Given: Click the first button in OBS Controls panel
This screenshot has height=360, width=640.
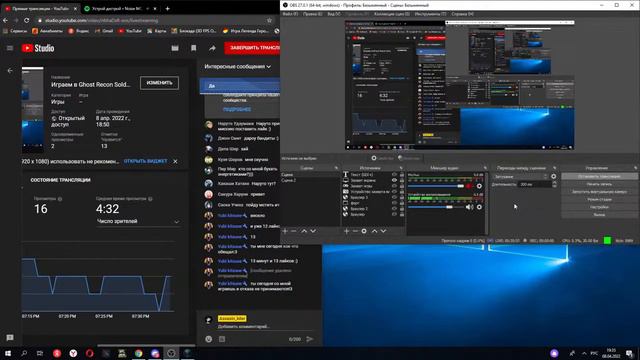Looking at the screenshot, I should click(599, 176).
